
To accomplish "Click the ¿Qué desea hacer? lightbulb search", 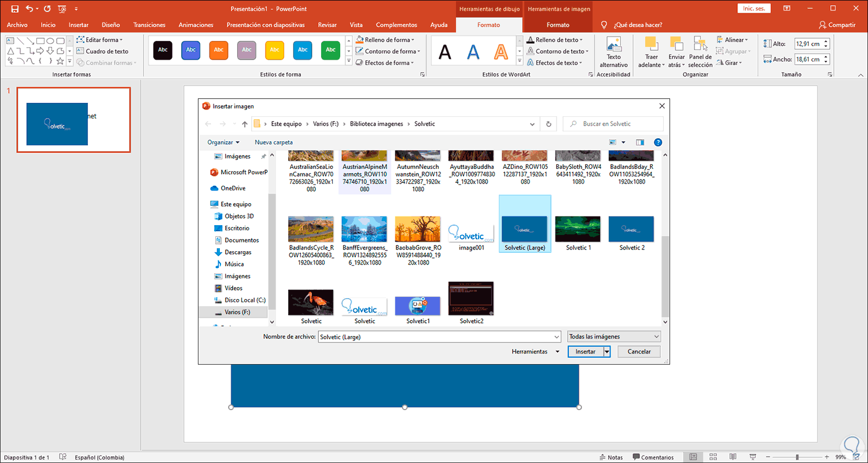I will tap(632, 25).
